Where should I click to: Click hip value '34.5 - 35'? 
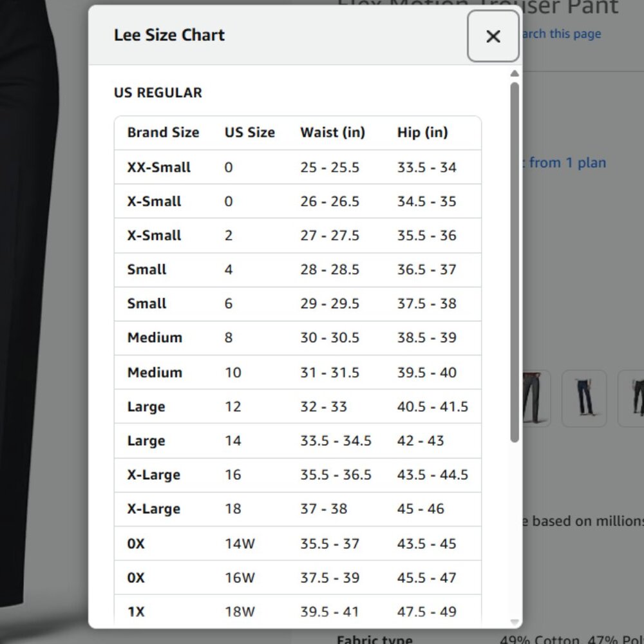tap(427, 201)
